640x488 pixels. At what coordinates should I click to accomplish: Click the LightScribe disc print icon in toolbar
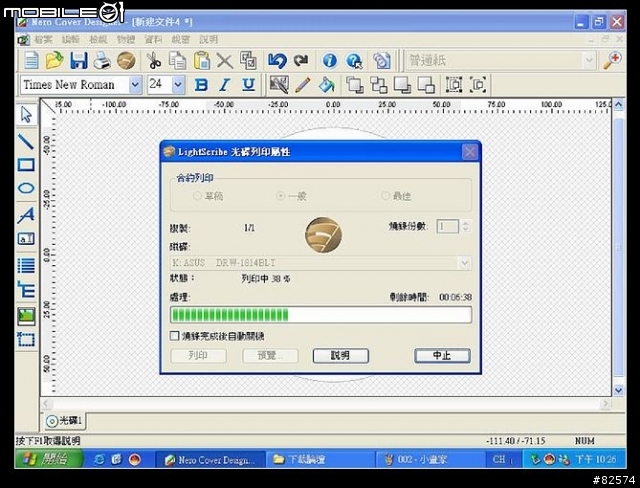(126, 60)
